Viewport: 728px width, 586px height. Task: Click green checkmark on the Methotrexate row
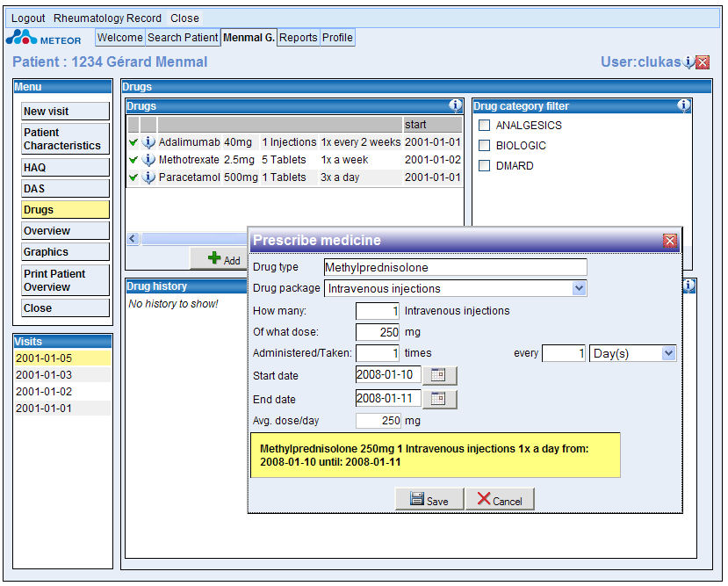[x=133, y=160]
